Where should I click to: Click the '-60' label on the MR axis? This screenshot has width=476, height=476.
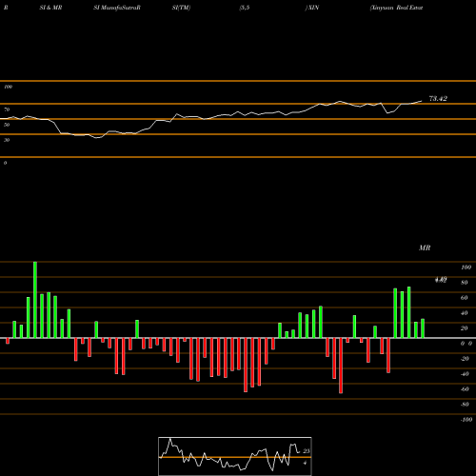coord(465,389)
